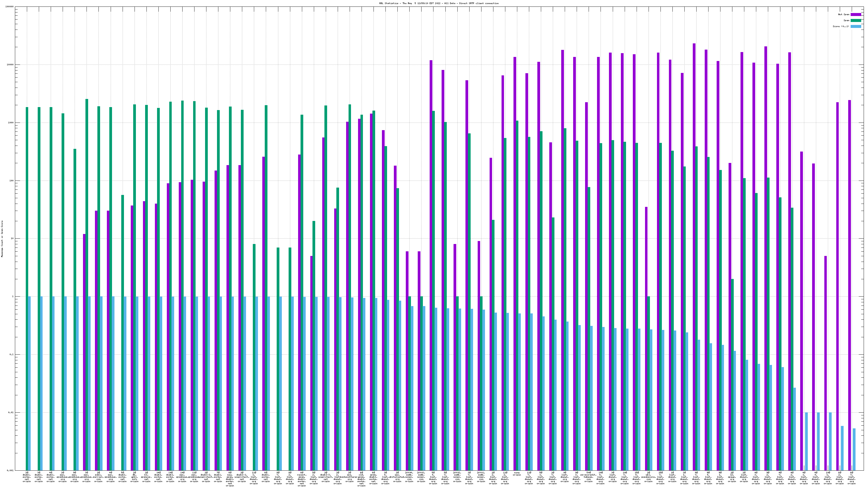Click the Score (0..1) legend text

tap(841, 26)
